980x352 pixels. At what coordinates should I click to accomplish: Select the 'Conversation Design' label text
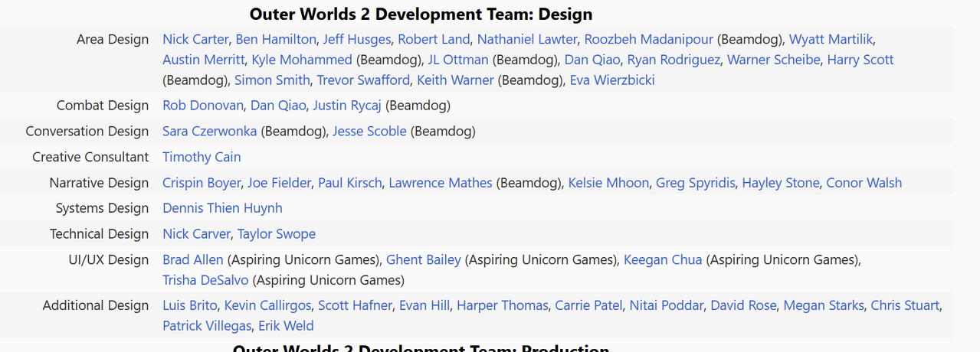point(87,132)
